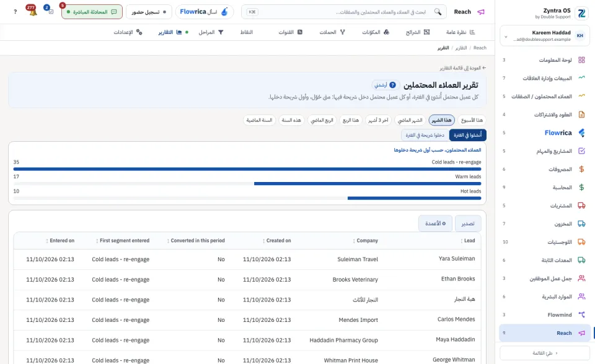The height and width of the screenshot is (364, 595).
Task: Open the الحملات tab
Action: 332,32
